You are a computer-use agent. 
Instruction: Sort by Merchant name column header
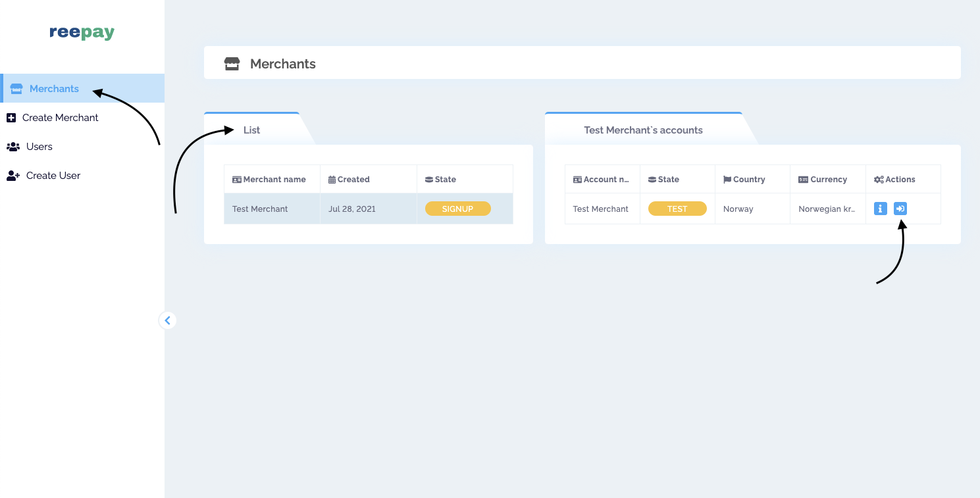[272, 179]
